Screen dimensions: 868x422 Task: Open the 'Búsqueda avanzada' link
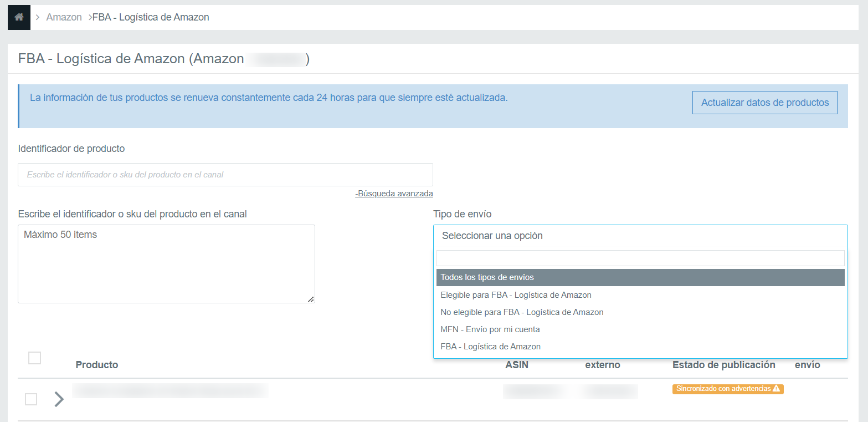(x=394, y=194)
